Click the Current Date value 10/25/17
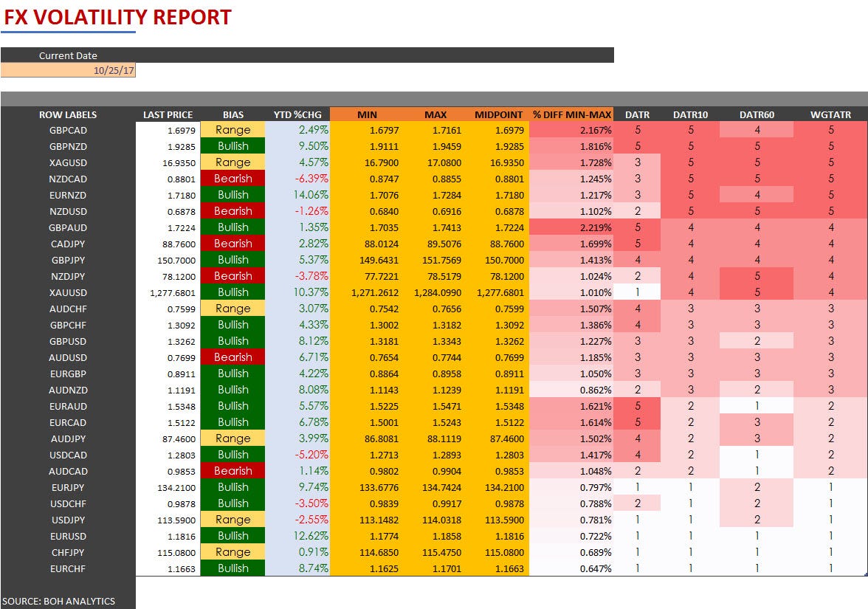 click(x=68, y=70)
